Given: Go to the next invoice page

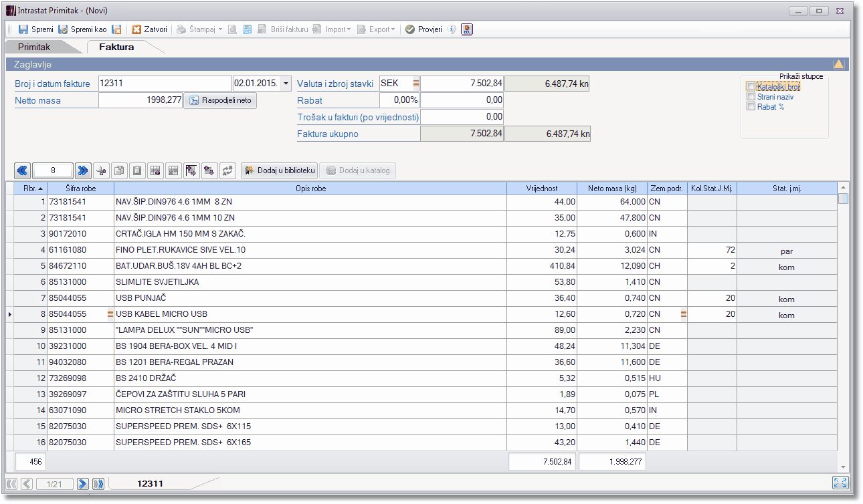Looking at the screenshot, I should (x=83, y=483).
